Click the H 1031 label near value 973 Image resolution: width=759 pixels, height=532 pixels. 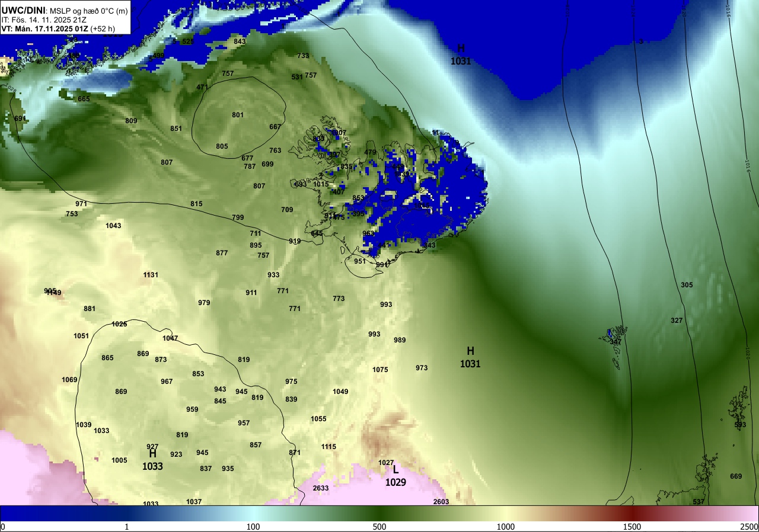[x=470, y=357]
